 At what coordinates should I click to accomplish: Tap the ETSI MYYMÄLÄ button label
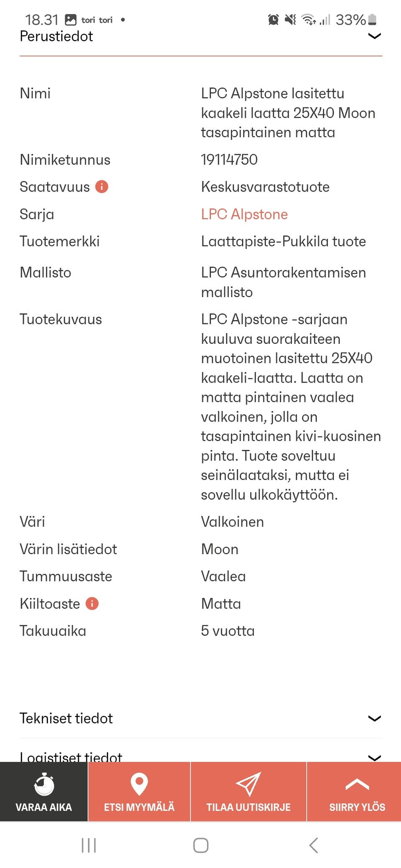[139, 807]
